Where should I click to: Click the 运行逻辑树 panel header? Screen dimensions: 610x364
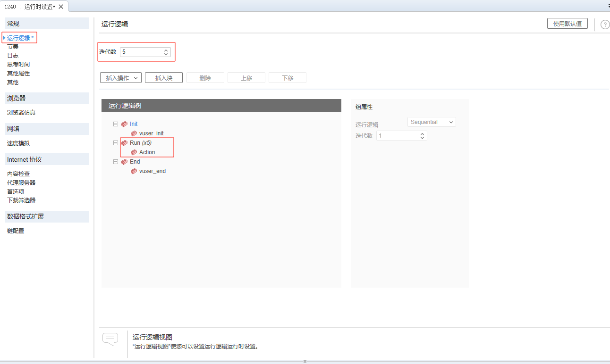pyautogui.click(x=221, y=106)
